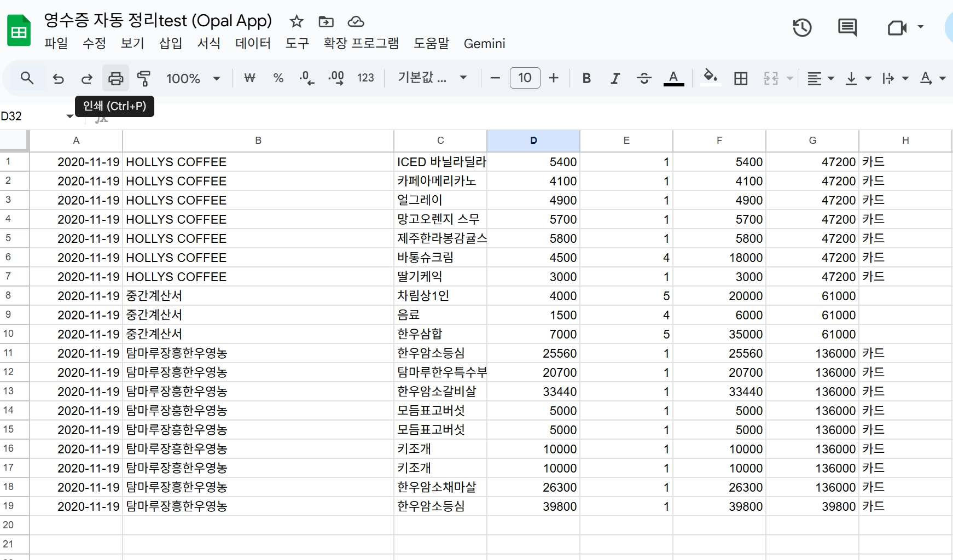Increase font size with plus button
This screenshot has height=560, width=953.
point(554,78)
